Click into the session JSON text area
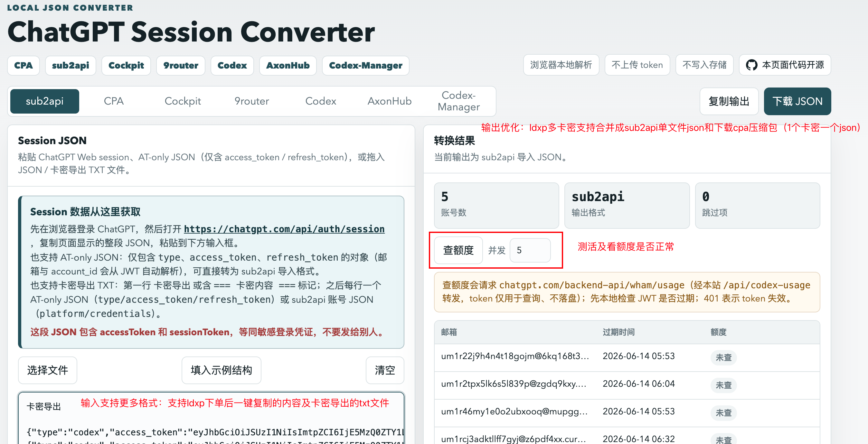 211,418
